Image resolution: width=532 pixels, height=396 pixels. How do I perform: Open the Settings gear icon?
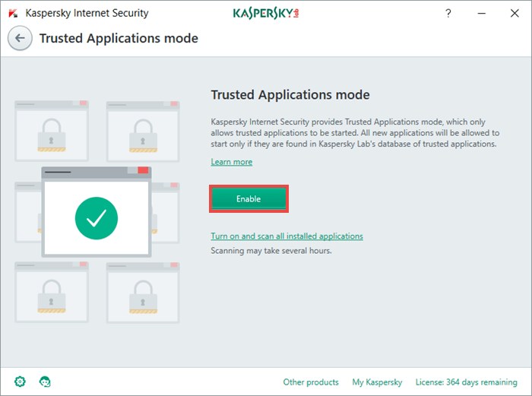tap(19, 382)
